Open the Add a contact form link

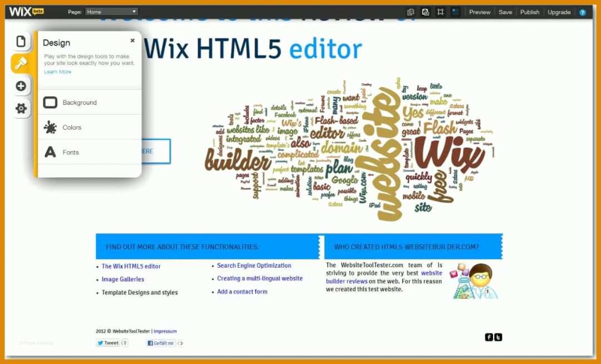(x=242, y=292)
